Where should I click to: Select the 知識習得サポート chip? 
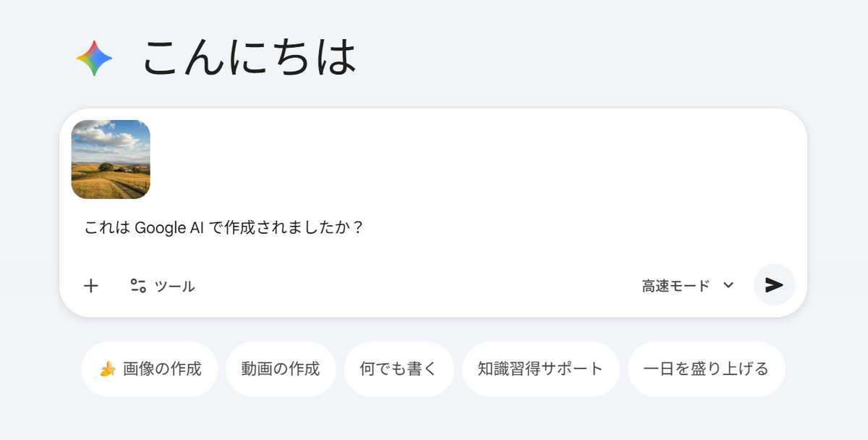tap(540, 369)
